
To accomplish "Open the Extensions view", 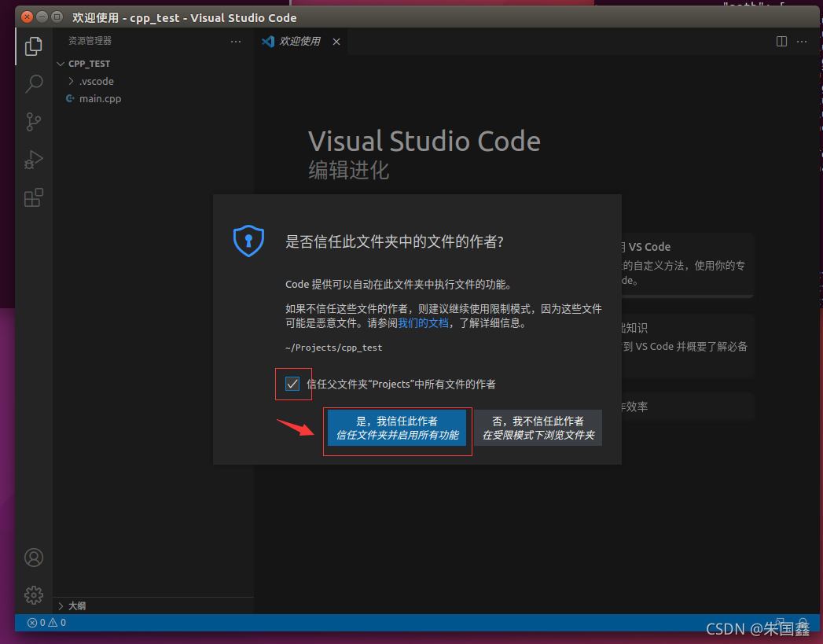I will tap(34, 197).
